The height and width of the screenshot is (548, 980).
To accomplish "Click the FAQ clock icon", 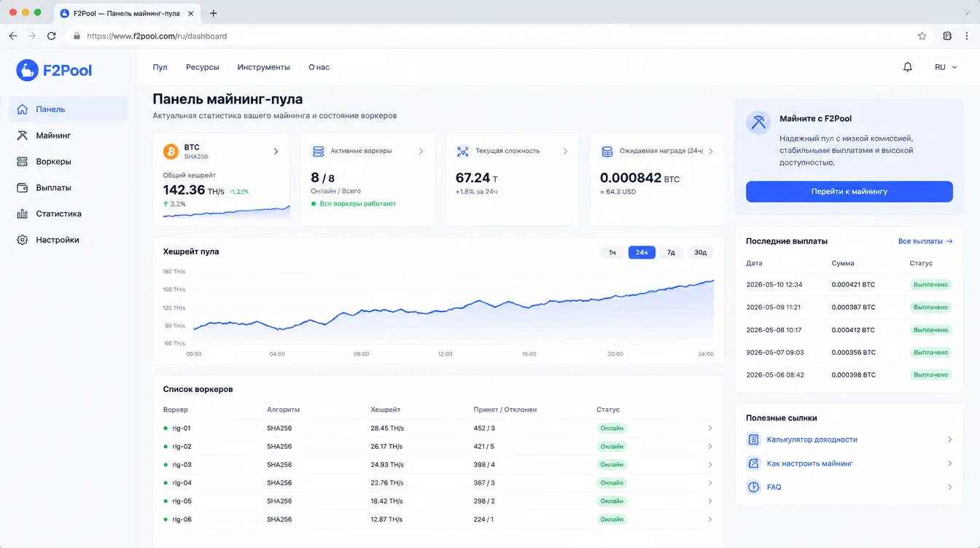I will (754, 487).
